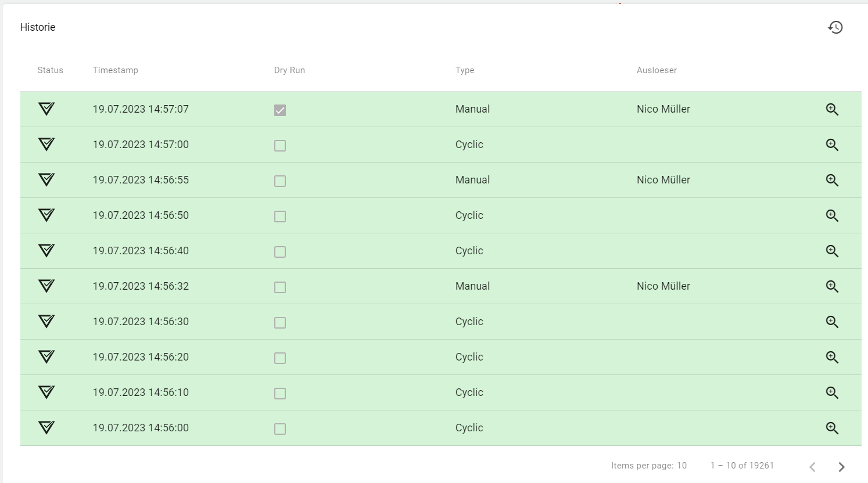Click the Type column header
The height and width of the screenshot is (483, 868).
[465, 70]
